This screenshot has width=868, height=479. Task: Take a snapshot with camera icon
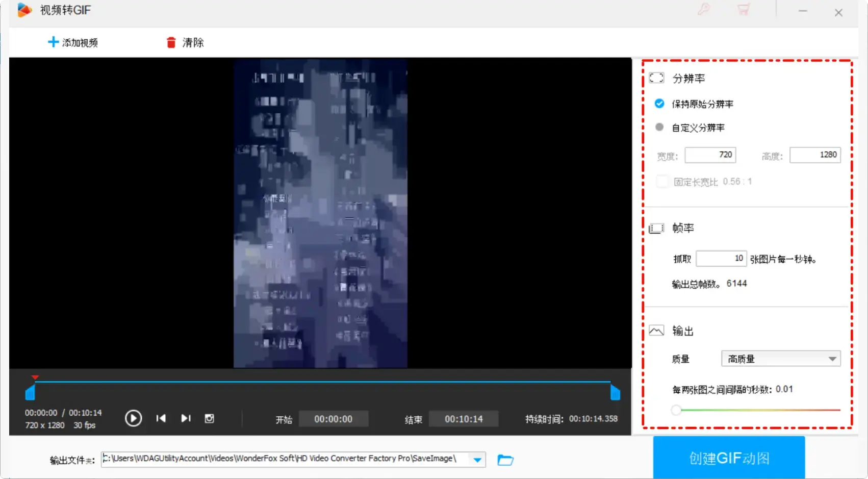click(x=209, y=418)
